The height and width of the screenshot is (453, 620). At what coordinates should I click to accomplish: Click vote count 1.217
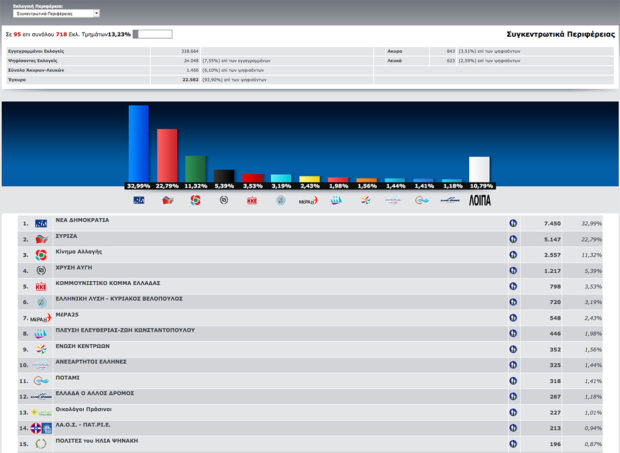(x=552, y=271)
